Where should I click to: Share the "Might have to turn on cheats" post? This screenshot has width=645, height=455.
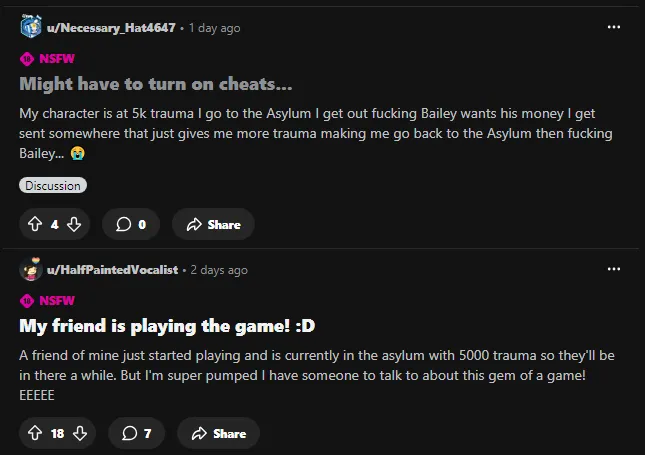(213, 224)
